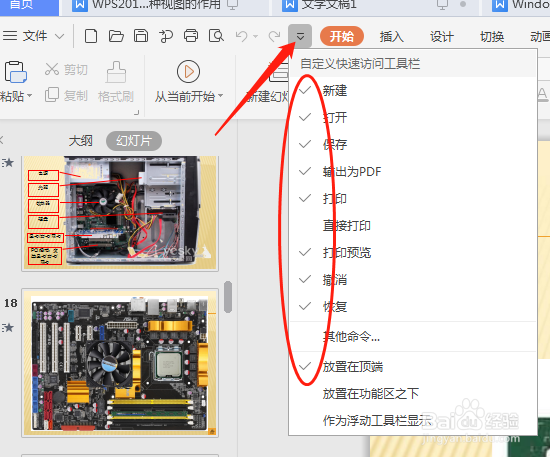This screenshot has width=550, height=457.
Task: Open the 从当前开始 dropdown arrow
Action: click(x=221, y=95)
